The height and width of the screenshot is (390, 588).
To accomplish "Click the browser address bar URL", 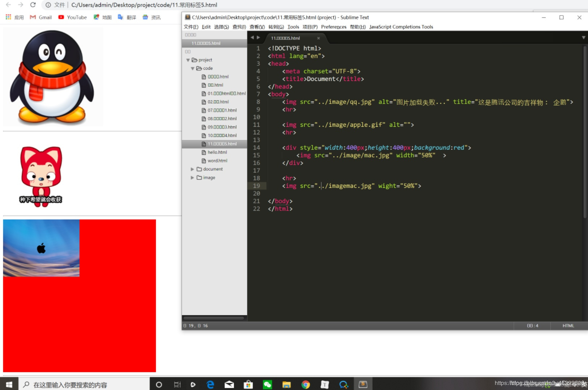I will click(x=144, y=5).
